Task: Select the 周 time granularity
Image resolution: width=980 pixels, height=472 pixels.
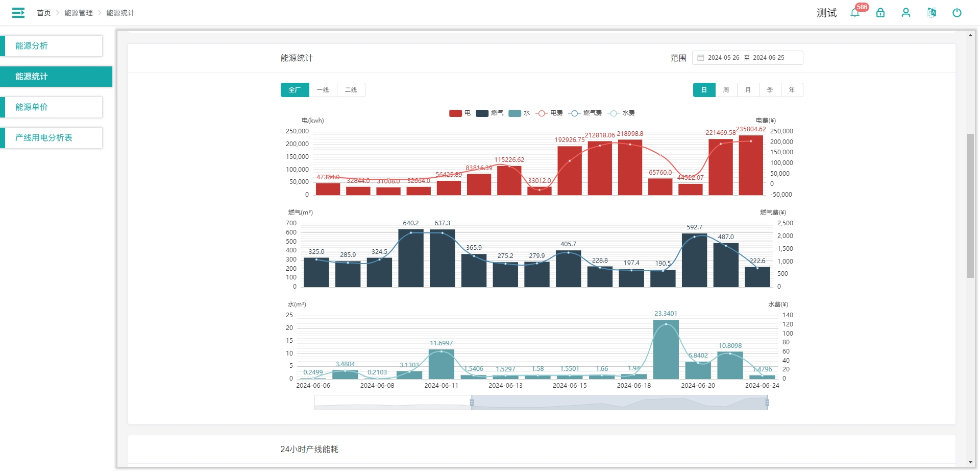Action: coord(726,90)
